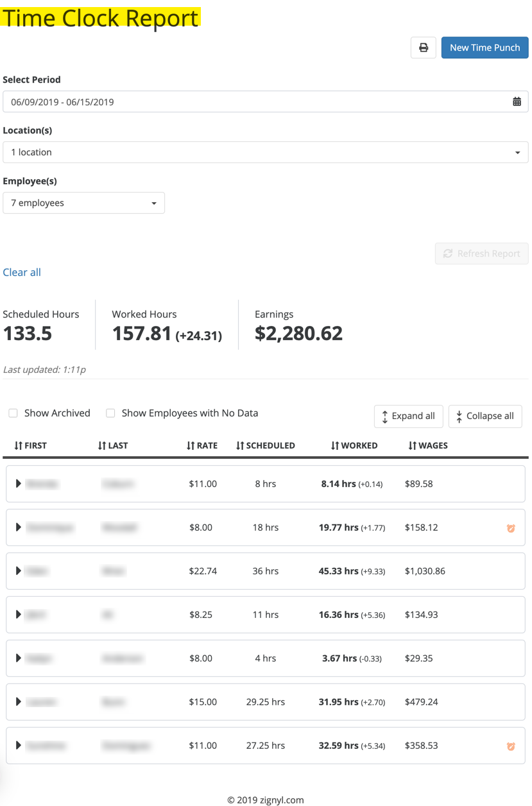Viewport: 532px width, 806px height.
Task: Sort table by RATE column
Action: [202, 445]
